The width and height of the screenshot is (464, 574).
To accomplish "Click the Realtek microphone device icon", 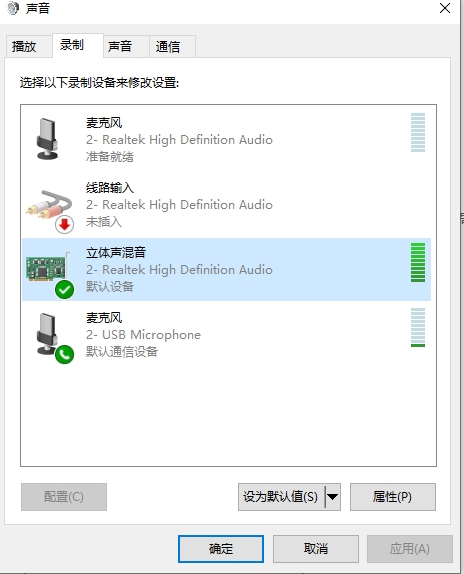I will [x=47, y=139].
